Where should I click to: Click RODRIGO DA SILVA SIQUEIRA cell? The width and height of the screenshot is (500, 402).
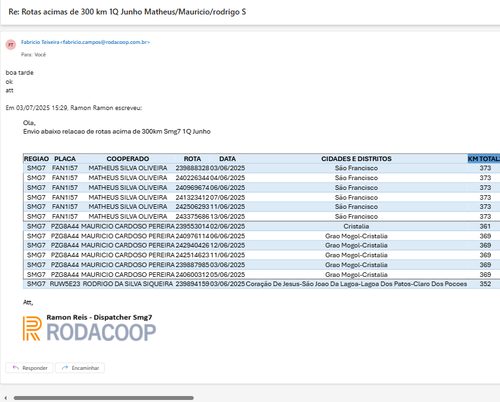(x=128, y=284)
